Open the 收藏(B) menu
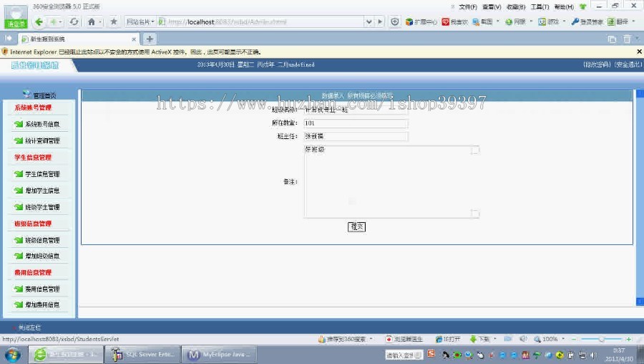This screenshot has width=644, height=364. click(x=516, y=7)
